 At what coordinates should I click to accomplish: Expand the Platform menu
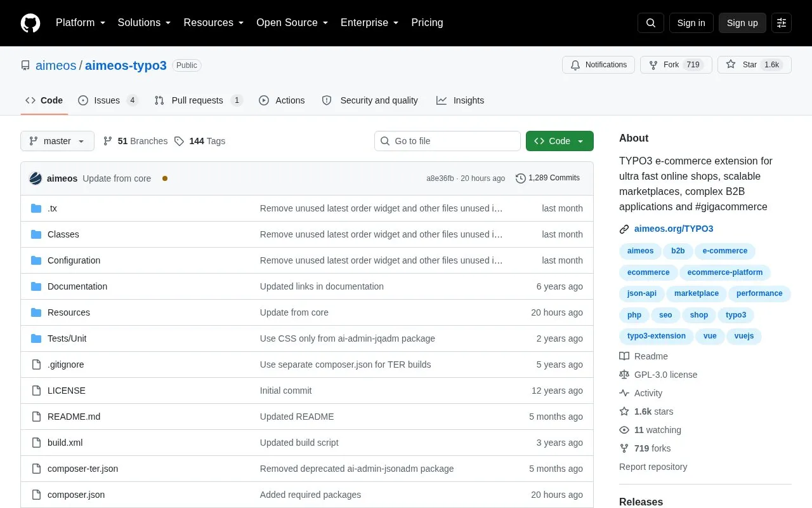[x=81, y=23]
